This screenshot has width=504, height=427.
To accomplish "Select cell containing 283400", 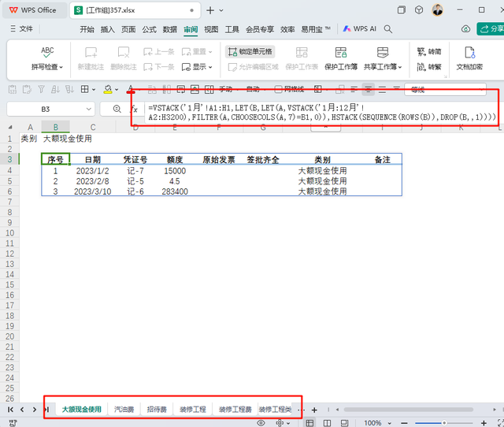I will click(x=175, y=191).
